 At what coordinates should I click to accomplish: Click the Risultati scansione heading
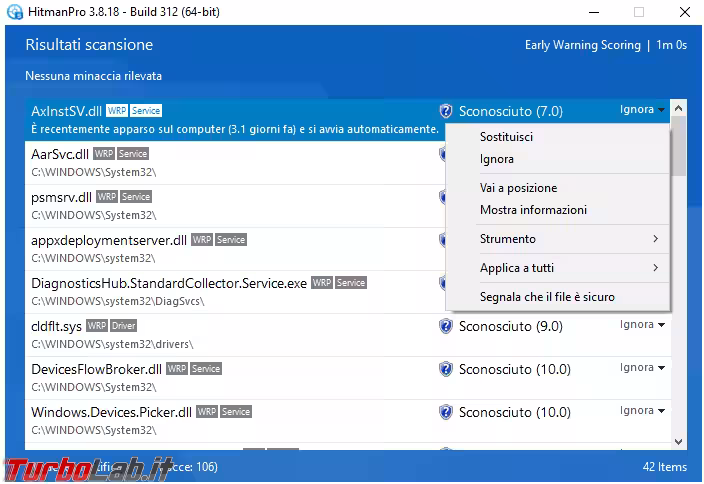pos(89,45)
